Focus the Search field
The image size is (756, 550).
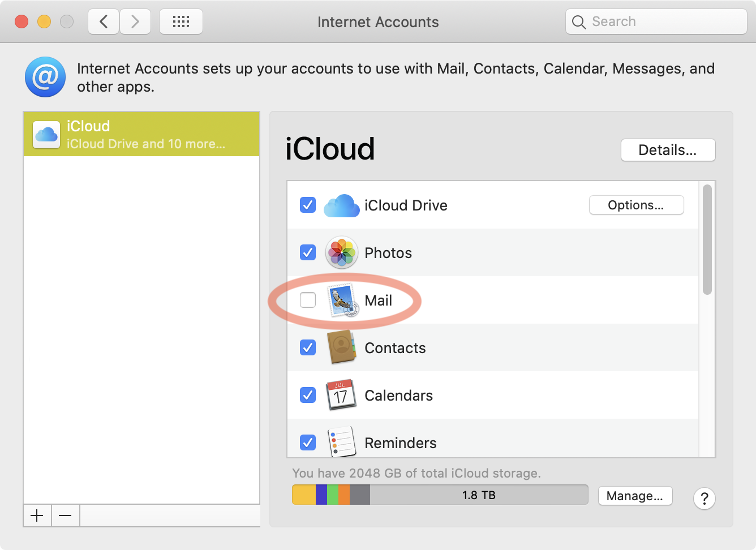(x=656, y=22)
